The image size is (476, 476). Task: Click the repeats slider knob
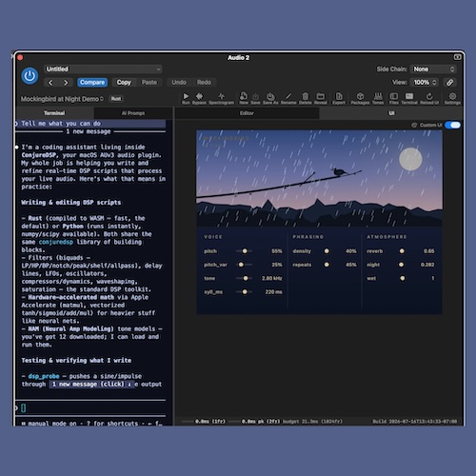point(327,265)
